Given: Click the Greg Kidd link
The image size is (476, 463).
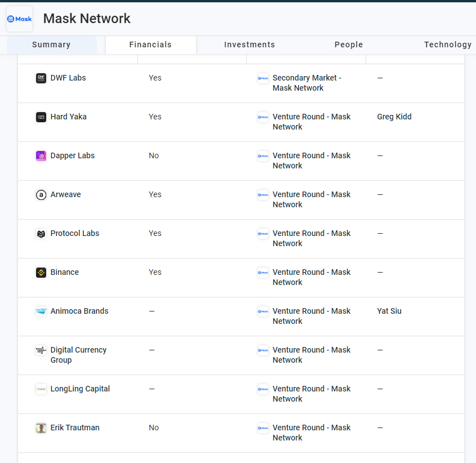Looking at the screenshot, I should (394, 117).
